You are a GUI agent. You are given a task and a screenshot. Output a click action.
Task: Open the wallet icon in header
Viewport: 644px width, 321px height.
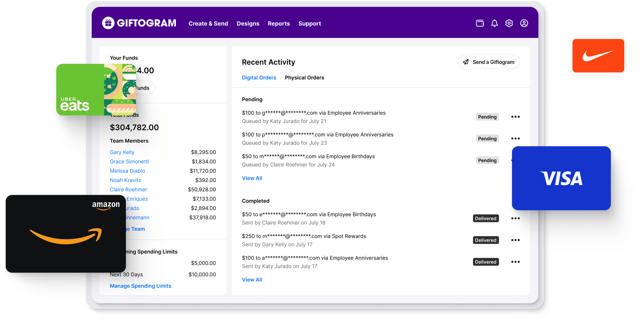click(480, 23)
